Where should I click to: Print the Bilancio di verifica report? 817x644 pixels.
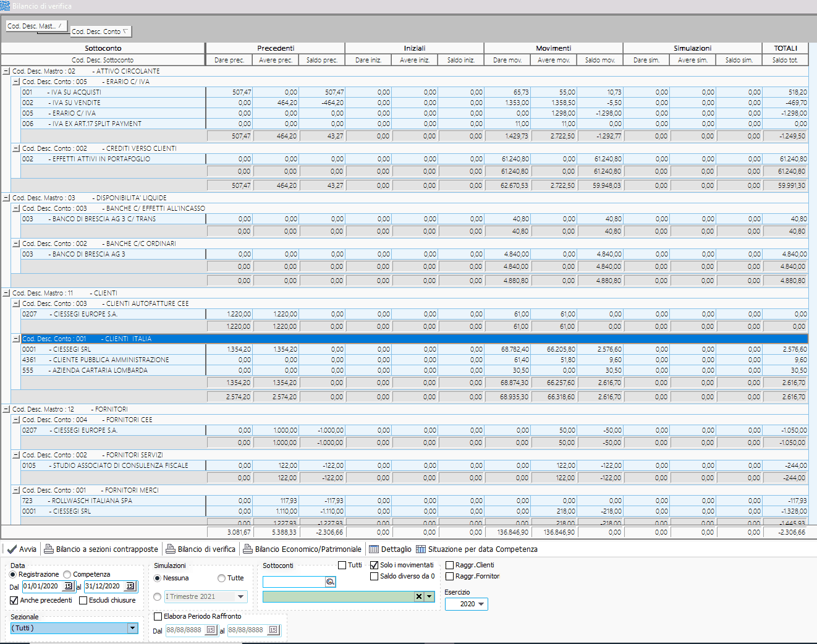[201, 549]
